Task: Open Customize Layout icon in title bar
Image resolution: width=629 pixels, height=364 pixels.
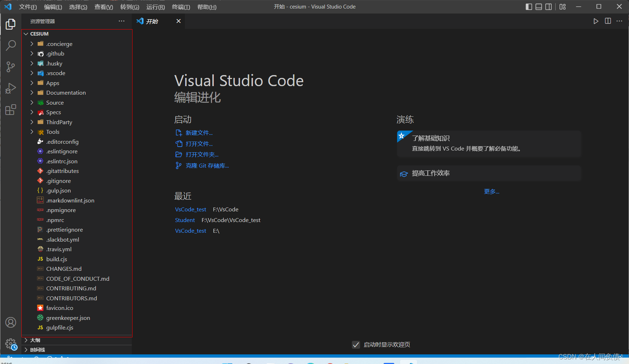Action: pos(563,7)
